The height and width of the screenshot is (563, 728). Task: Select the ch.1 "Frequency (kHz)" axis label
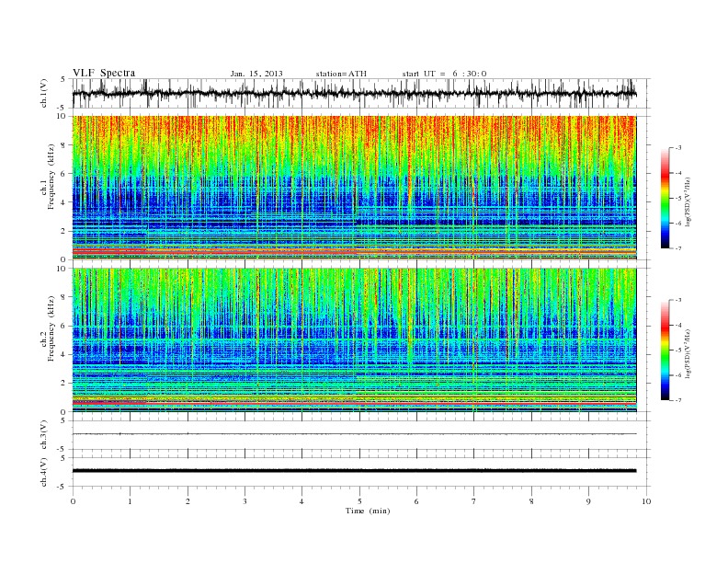click(51, 177)
